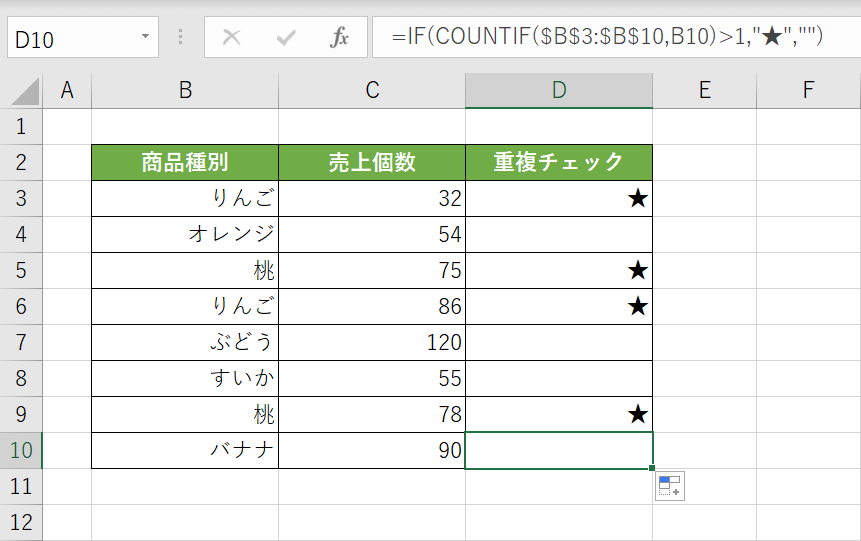
Task: Click the 売上個数 header cell
Action: (x=372, y=163)
